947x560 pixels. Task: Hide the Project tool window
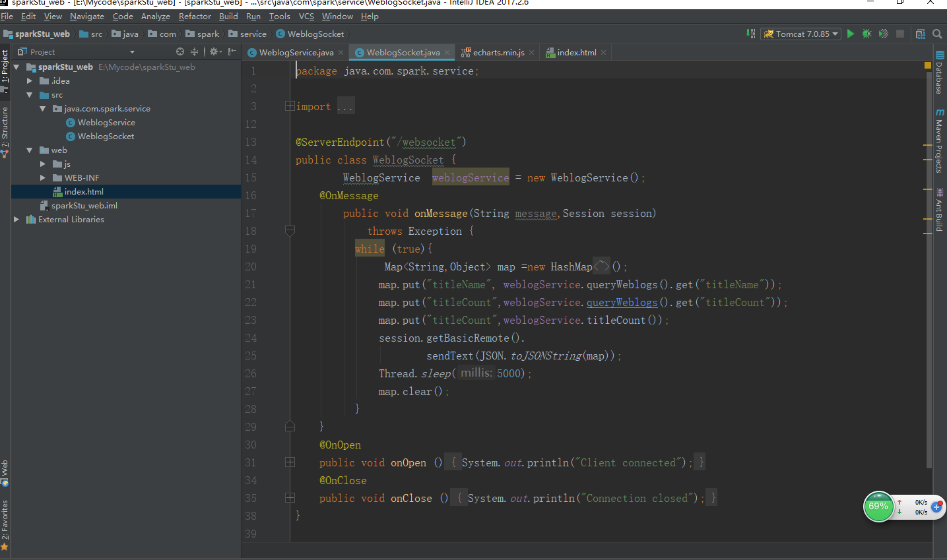point(232,51)
